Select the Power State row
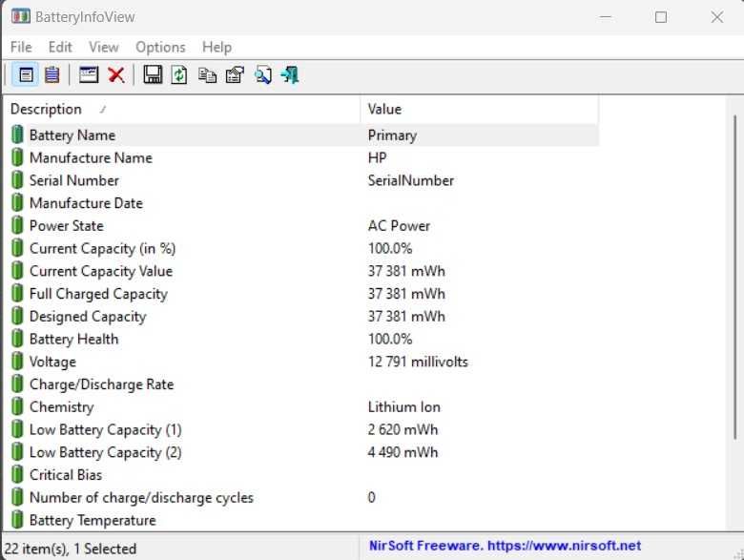The image size is (744, 560). click(303, 225)
